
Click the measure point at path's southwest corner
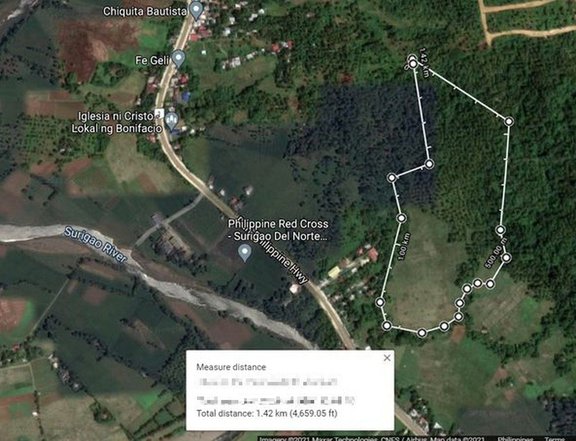coord(386,325)
